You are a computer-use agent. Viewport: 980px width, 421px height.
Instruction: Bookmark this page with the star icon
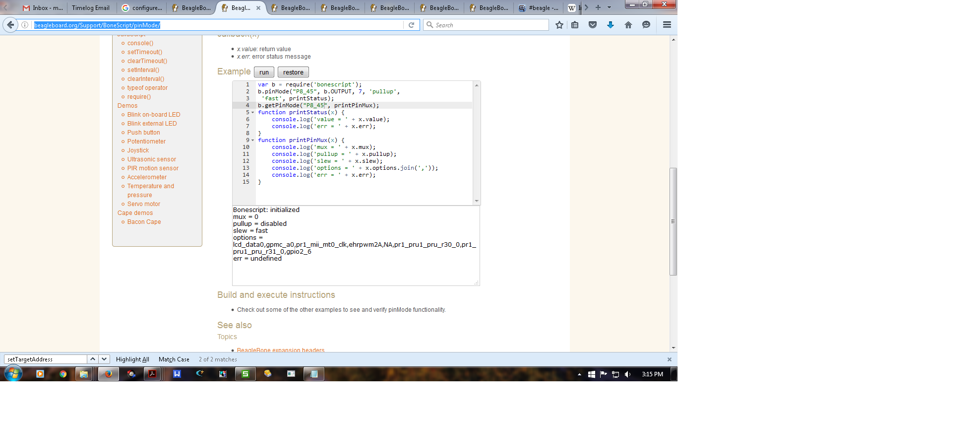(x=559, y=25)
